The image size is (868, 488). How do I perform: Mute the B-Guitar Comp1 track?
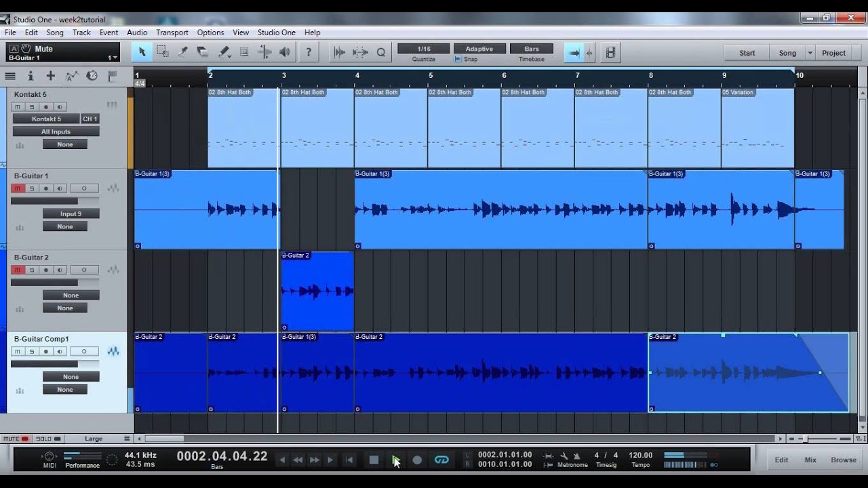[x=18, y=351]
